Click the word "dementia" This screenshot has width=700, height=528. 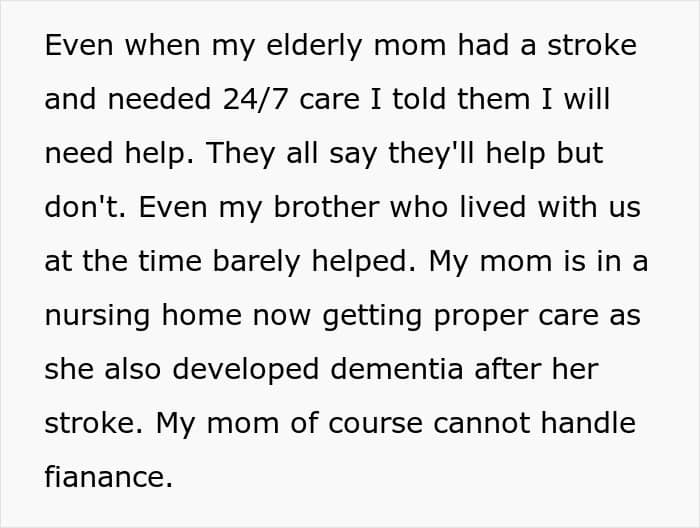coord(392,370)
